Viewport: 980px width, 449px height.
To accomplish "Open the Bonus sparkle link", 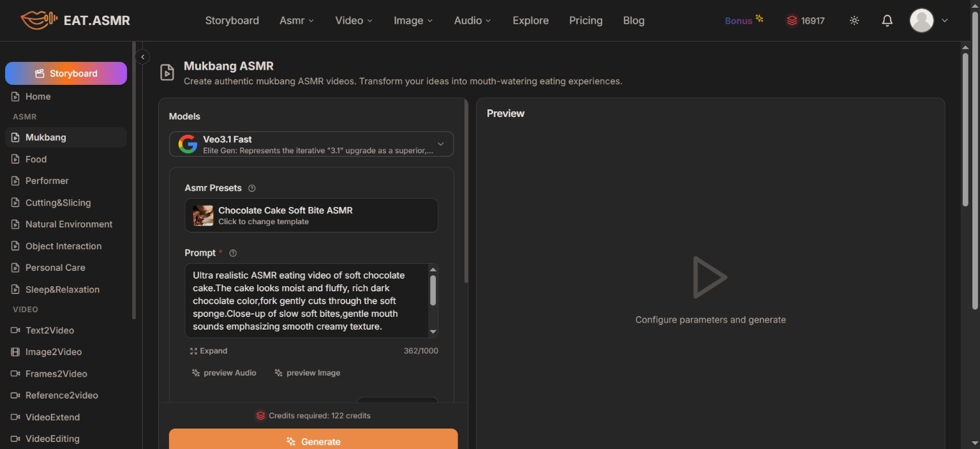I will coord(744,20).
